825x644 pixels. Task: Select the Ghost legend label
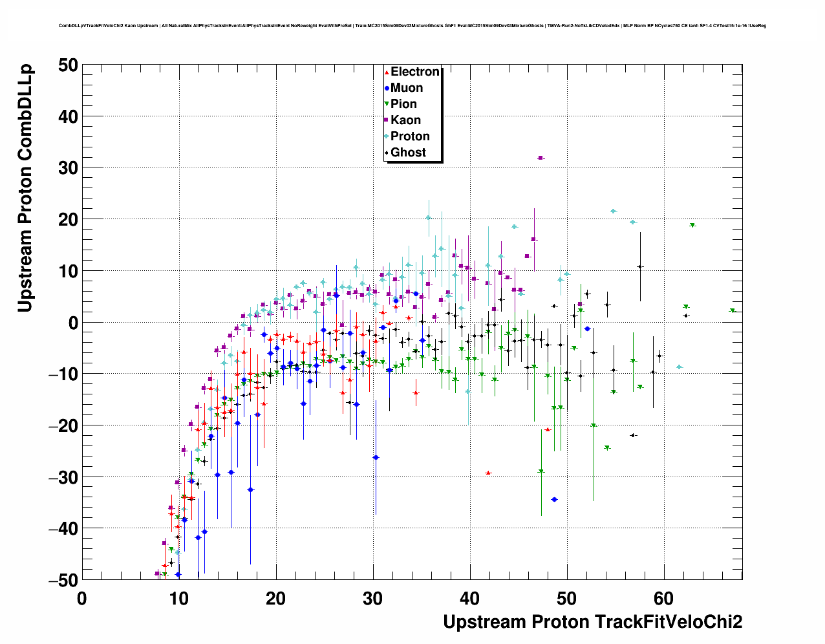point(408,153)
